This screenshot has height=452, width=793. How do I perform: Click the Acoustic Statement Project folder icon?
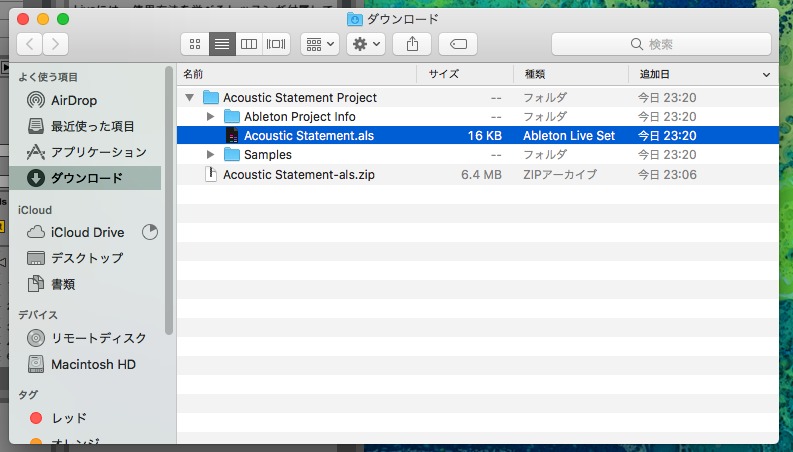[210, 98]
